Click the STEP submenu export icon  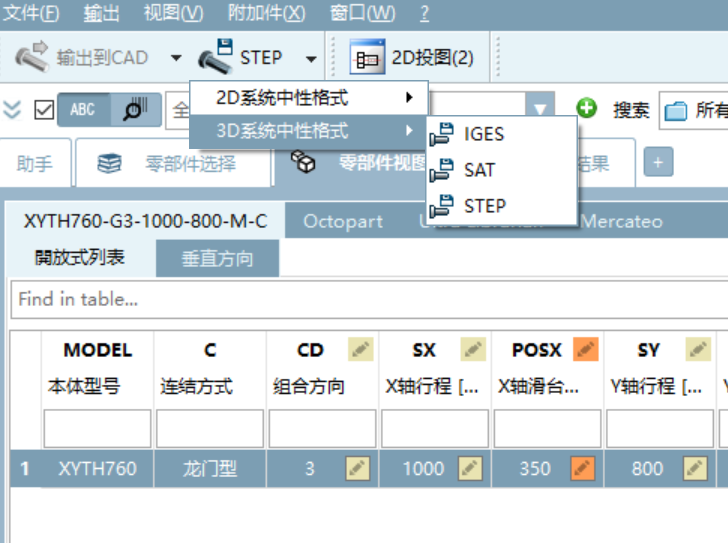coord(441,206)
